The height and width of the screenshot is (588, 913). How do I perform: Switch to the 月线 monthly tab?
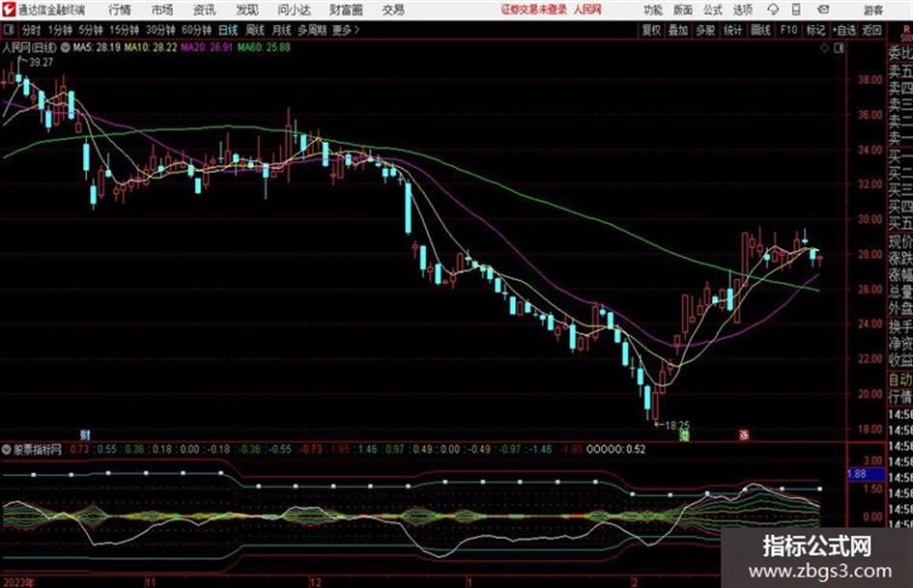pos(281,30)
